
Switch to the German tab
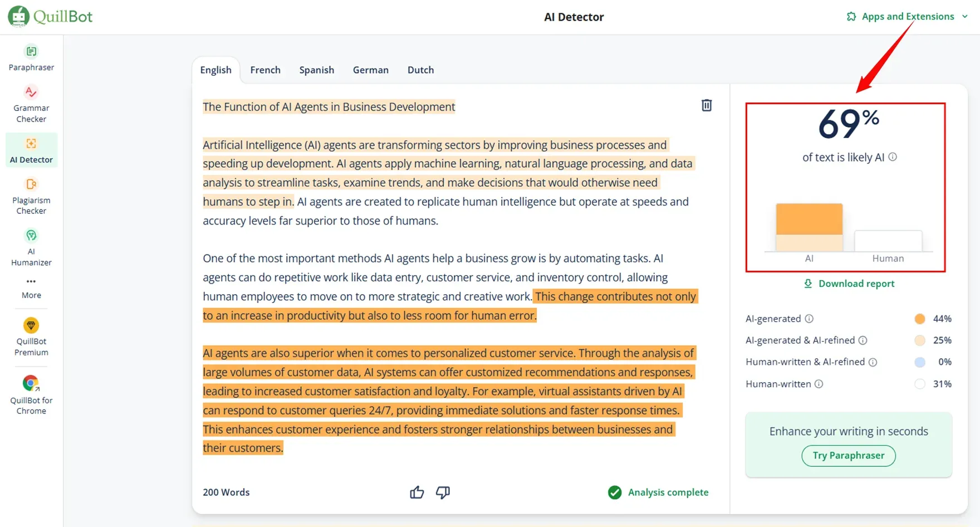pos(371,70)
